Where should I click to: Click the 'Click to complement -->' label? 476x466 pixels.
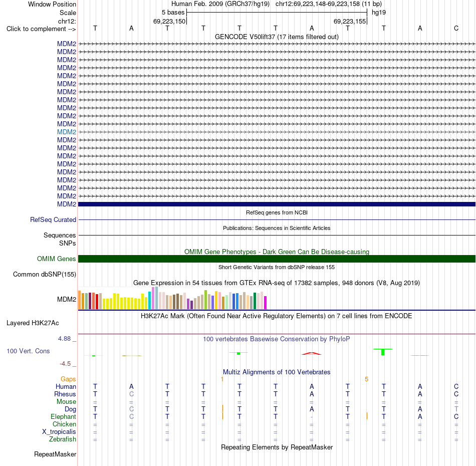[41, 29]
